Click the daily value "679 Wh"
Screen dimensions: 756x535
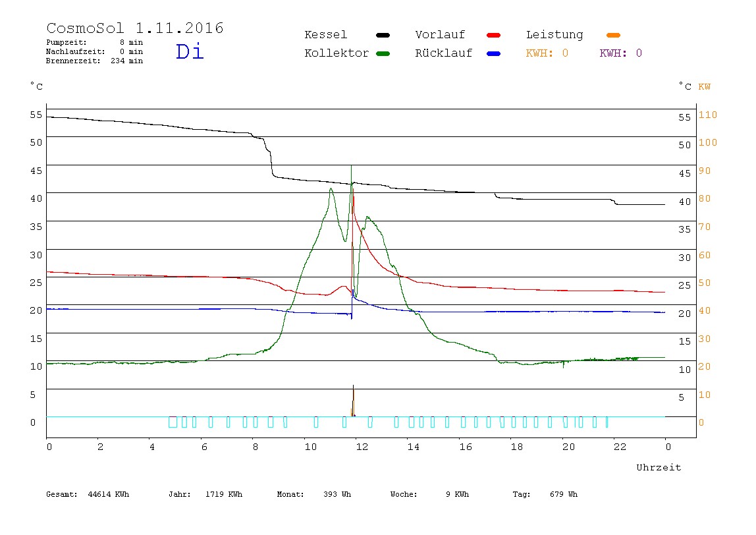(564, 494)
